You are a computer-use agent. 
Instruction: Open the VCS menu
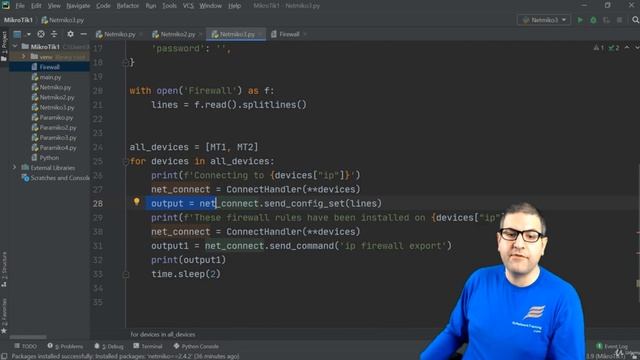[x=188, y=6]
